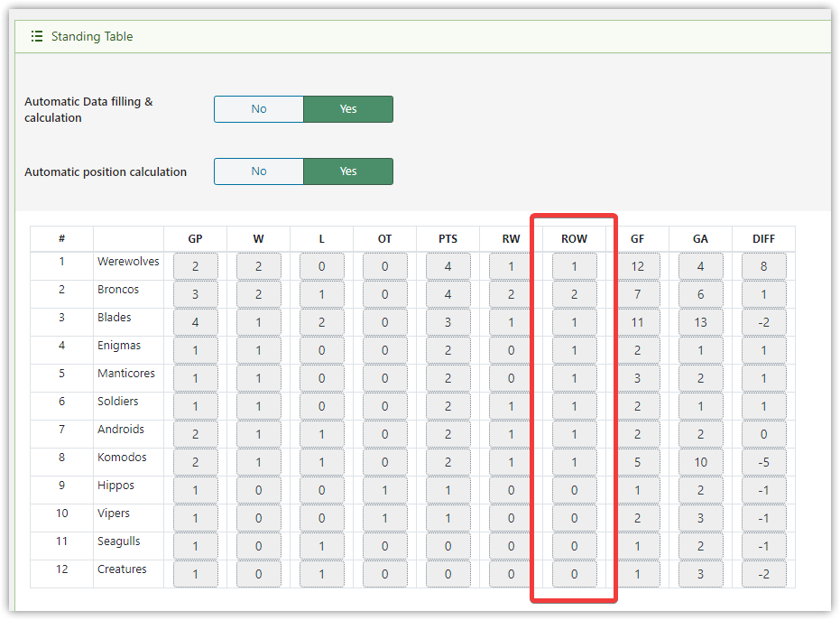The image size is (840, 620).
Task: Focus the L field for Creatures
Action: coord(321,574)
